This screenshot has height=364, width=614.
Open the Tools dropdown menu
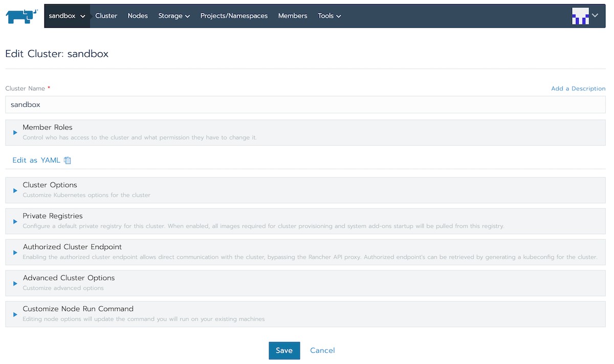329,16
